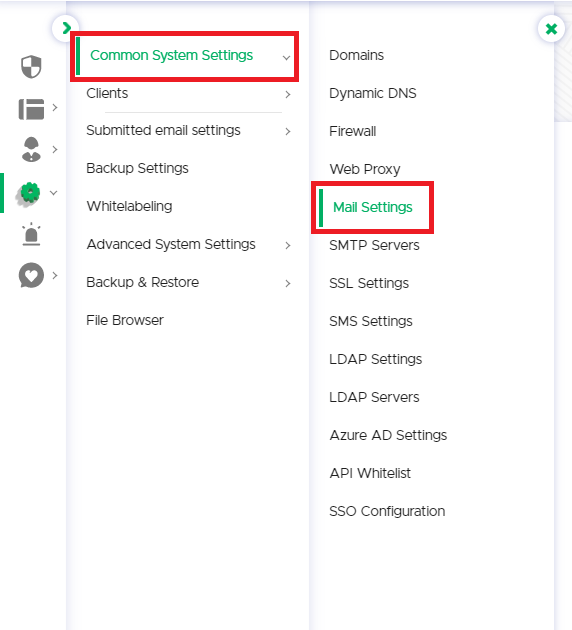This screenshot has width=572, height=630.
Task: Open the File Browser link
Action: [125, 320]
